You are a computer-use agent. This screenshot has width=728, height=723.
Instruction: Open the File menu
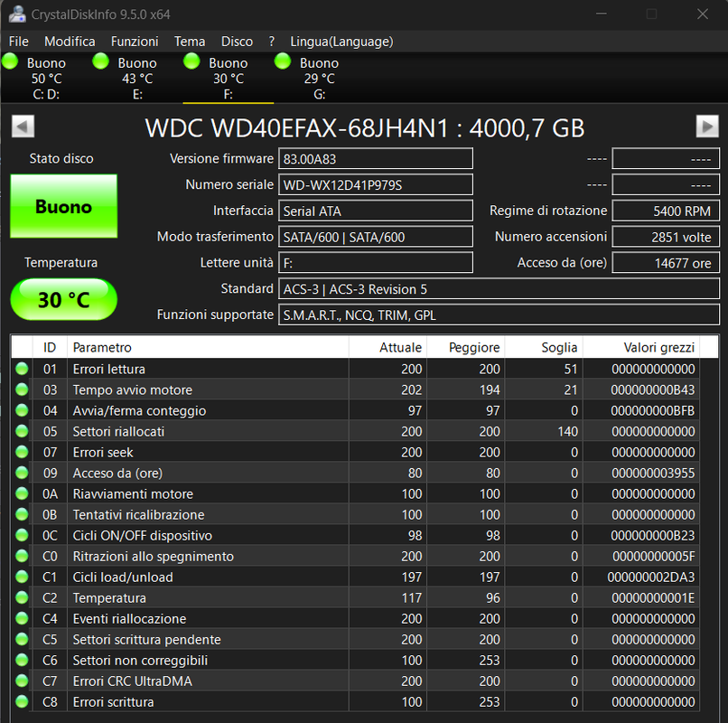(19, 42)
